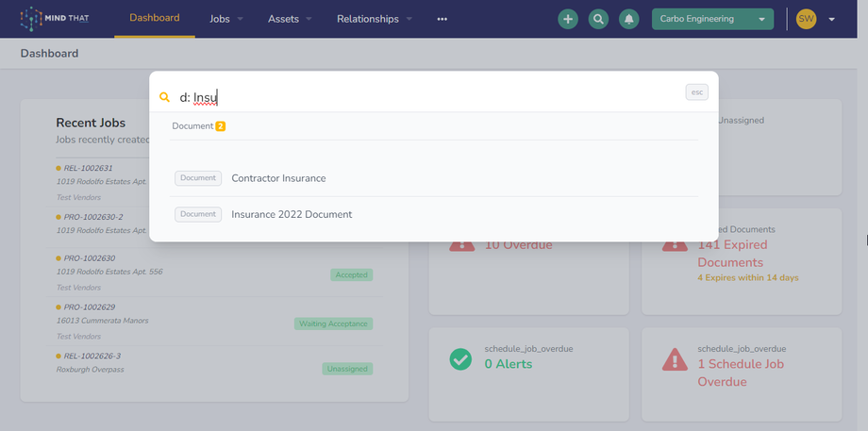868x431 pixels.
Task: Click the 'Roxburgh Overpass' address
Action: coord(91,370)
